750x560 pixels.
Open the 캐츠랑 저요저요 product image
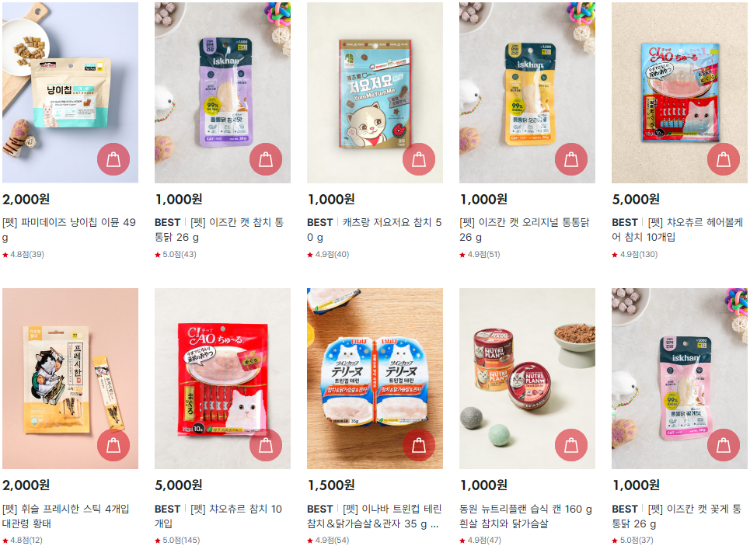375,92
